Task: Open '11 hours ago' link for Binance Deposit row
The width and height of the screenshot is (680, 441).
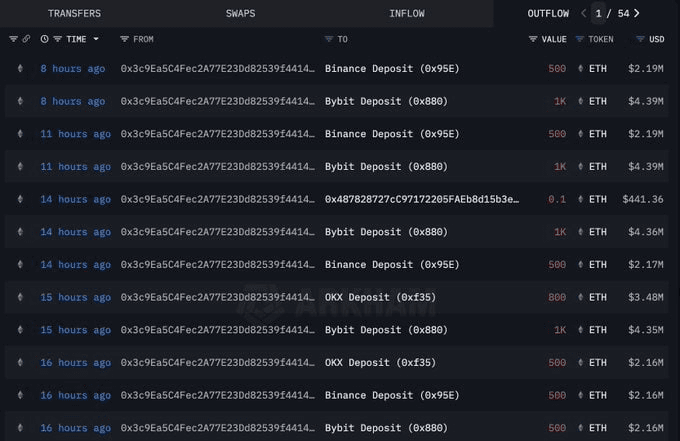Action: [x=75, y=134]
